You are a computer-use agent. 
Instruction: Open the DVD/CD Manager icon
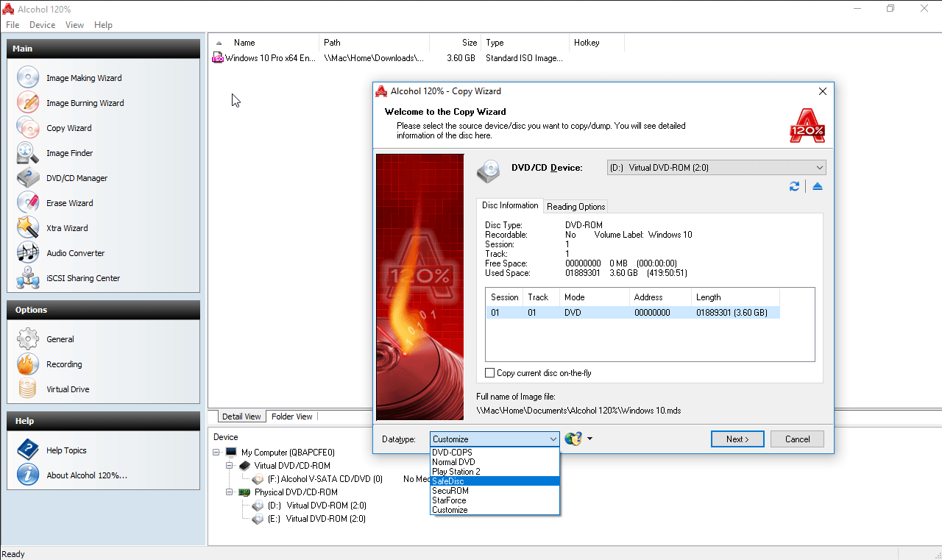(x=28, y=178)
